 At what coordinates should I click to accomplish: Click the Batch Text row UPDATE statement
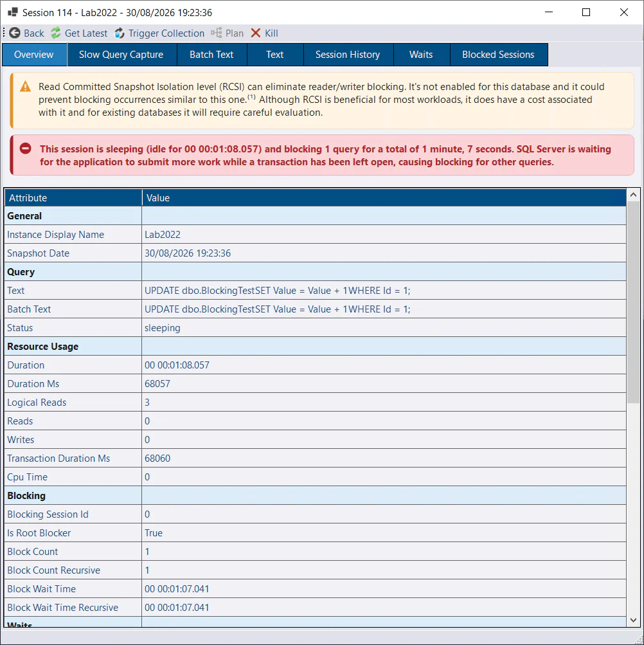(x=277, y=309)
